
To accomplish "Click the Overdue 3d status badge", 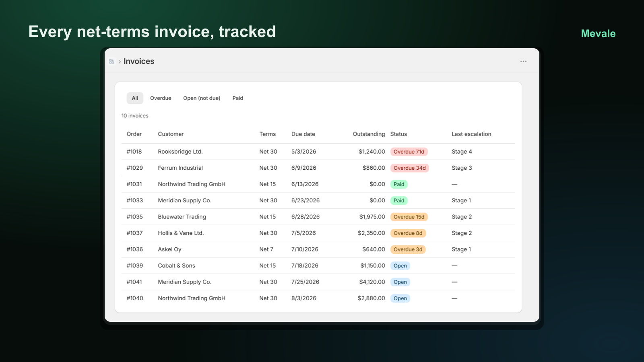I will coord(408,249).
